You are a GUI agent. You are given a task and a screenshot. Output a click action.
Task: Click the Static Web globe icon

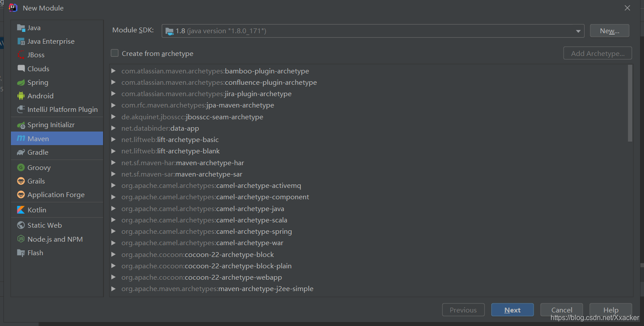coord(21,225)
